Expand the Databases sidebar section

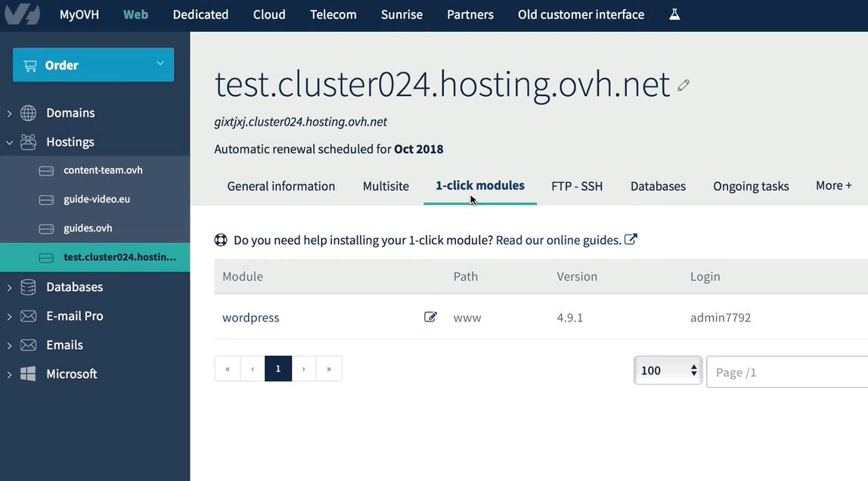pos(9,287)
